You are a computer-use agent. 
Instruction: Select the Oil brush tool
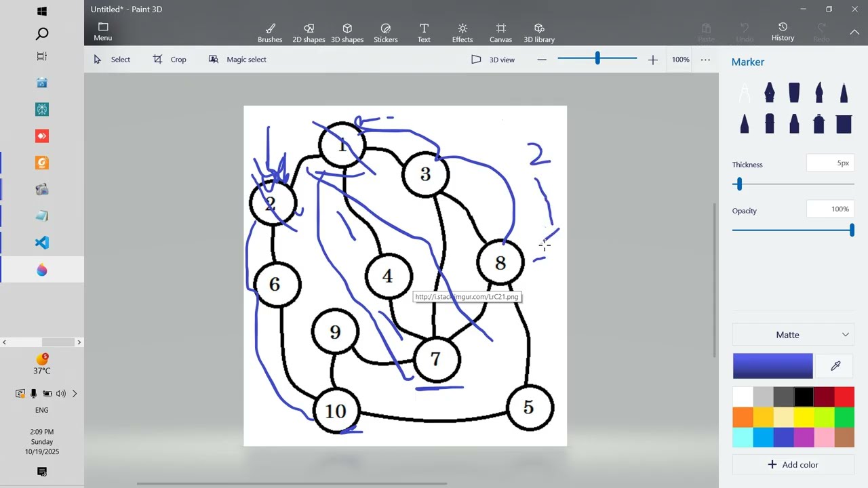click(x=794, y=92)
